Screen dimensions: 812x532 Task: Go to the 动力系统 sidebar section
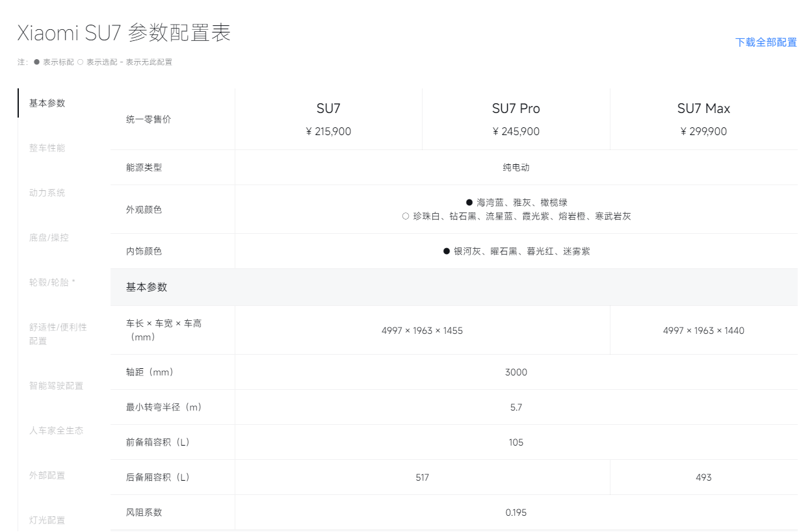47,193
